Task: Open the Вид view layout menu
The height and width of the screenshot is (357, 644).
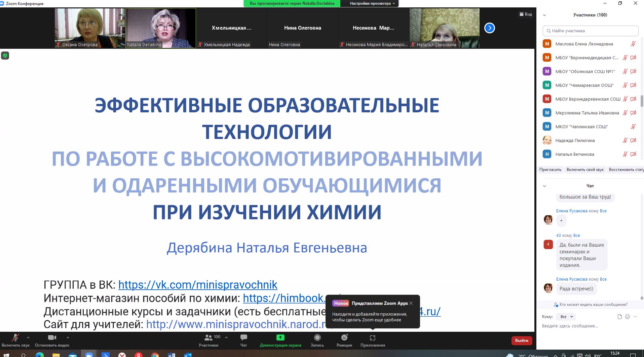Action: (526, 14)
